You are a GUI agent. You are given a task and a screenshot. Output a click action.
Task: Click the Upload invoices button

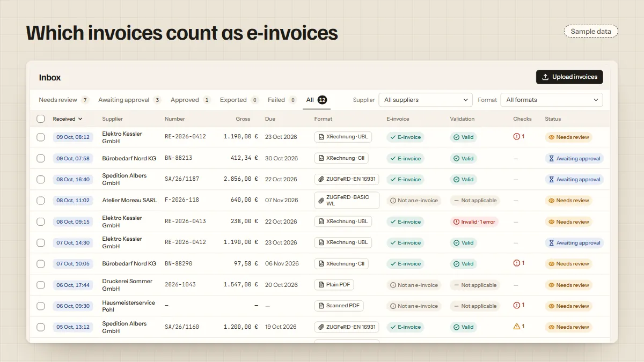pyautogui.click(x=569, y=77)
